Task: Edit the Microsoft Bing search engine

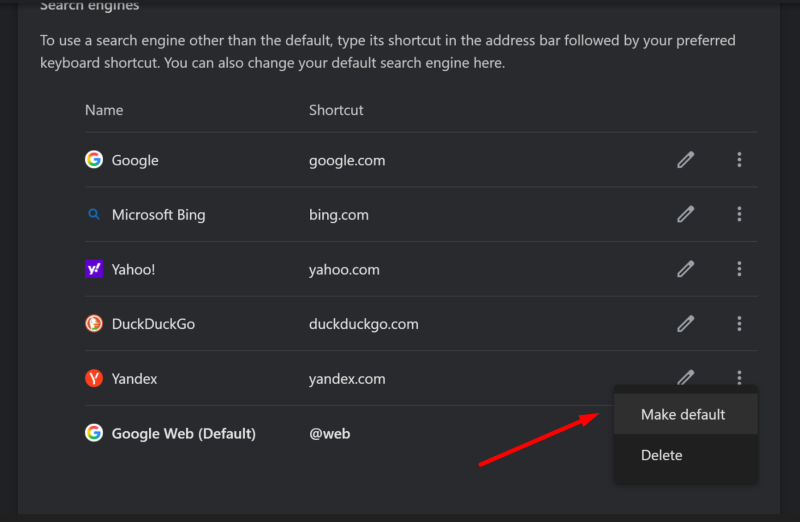Action: click(x=685, y=214)
